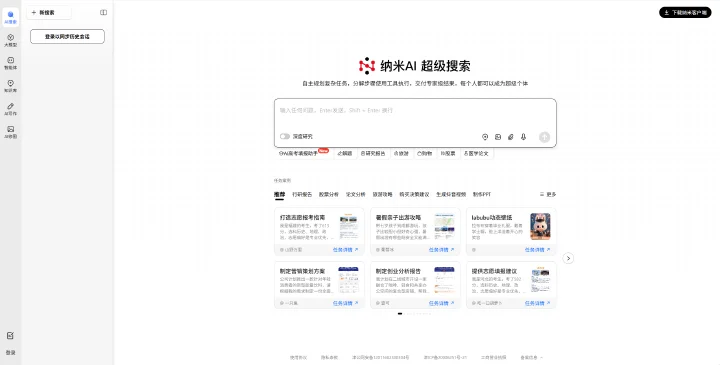This screenshot has width=720, height=365.
Task: Start a 新搜索
Action: [x=49, y=12]
